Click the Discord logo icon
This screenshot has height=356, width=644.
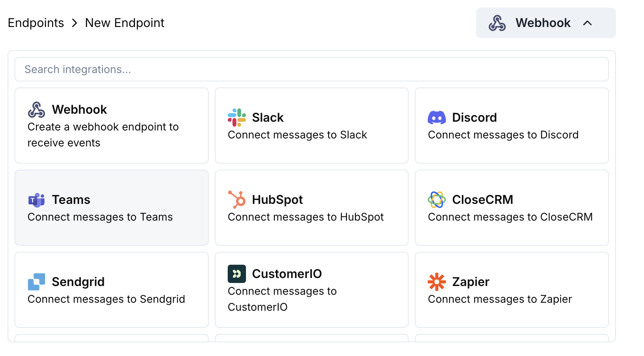436,118
